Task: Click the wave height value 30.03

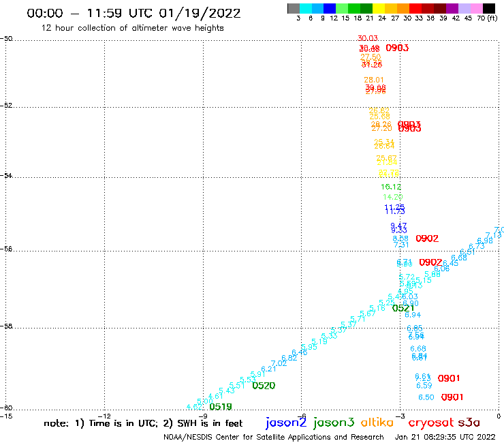Action: coord(368,38)
